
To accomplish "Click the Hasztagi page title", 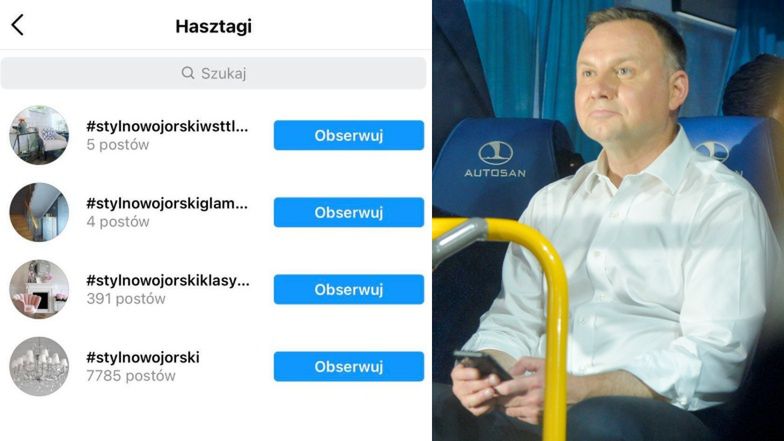I will click(x=214, y=26).
